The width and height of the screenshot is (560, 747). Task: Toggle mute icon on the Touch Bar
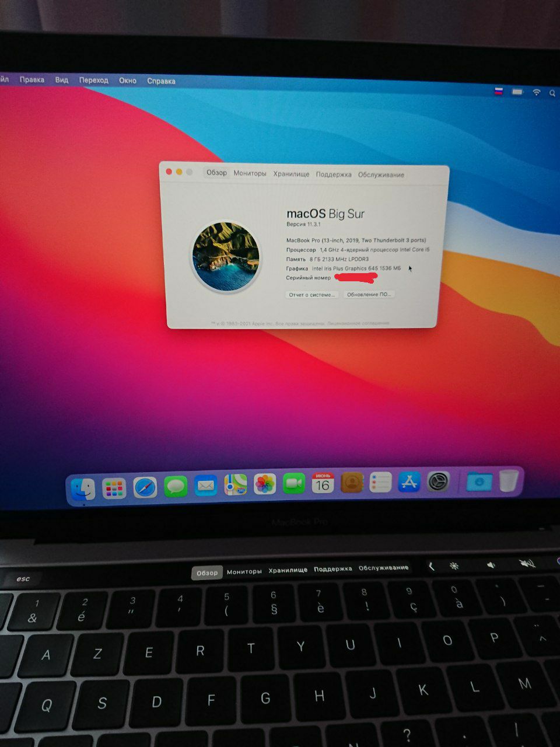pos(527,563)
